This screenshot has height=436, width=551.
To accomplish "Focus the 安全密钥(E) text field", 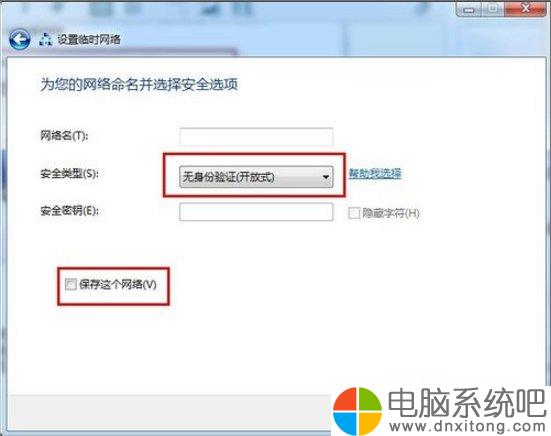I will [x=256, y=212].
